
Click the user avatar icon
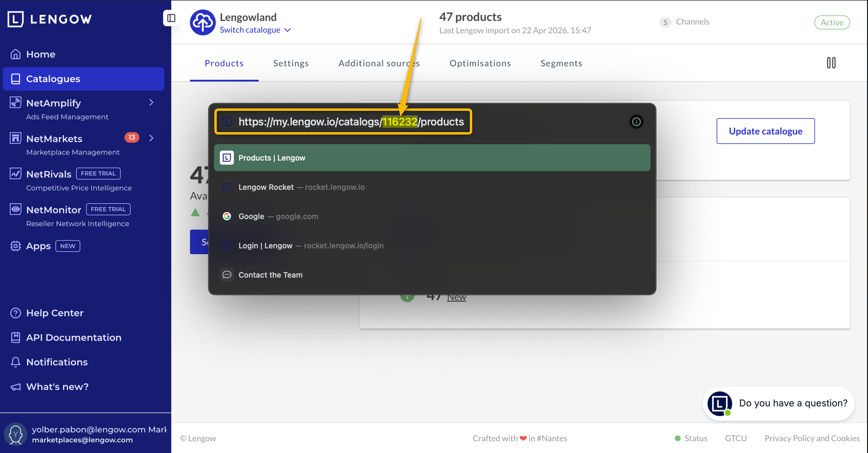15,434
